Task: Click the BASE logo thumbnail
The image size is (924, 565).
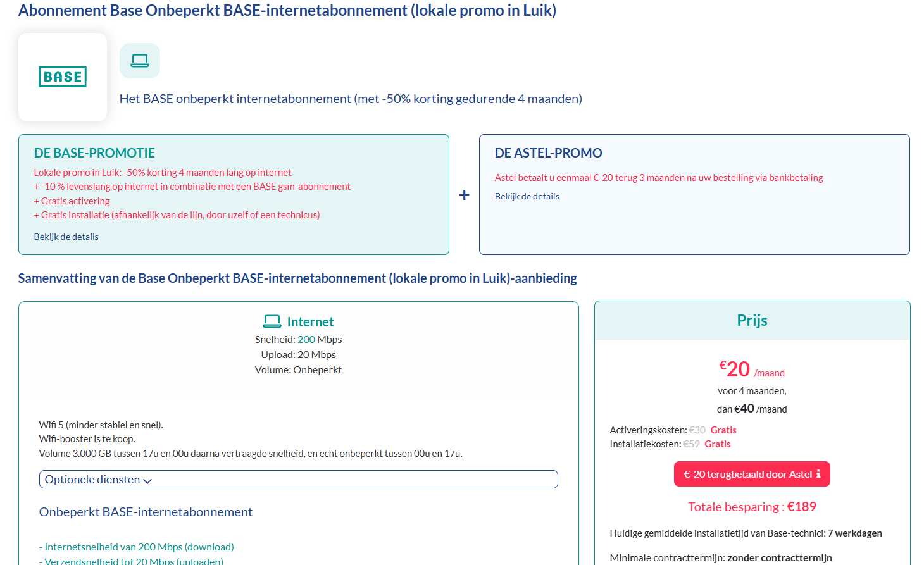Action: pyautogui.click(x=63, y=77)
